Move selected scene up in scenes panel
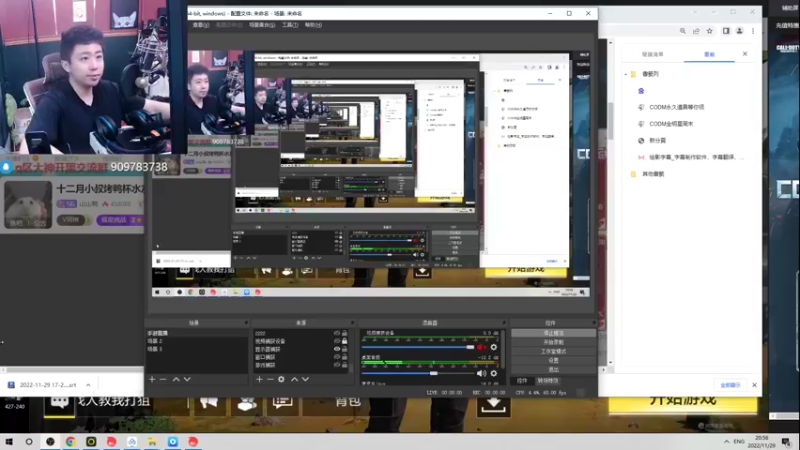800x450 pixels. tap(176, 379)
